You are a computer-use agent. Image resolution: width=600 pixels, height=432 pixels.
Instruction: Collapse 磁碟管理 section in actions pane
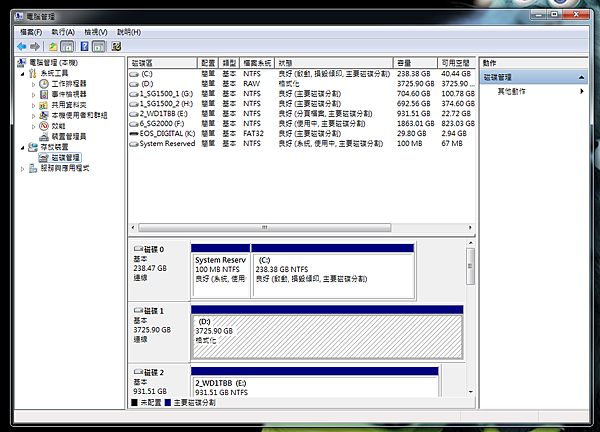pos(581,77)
